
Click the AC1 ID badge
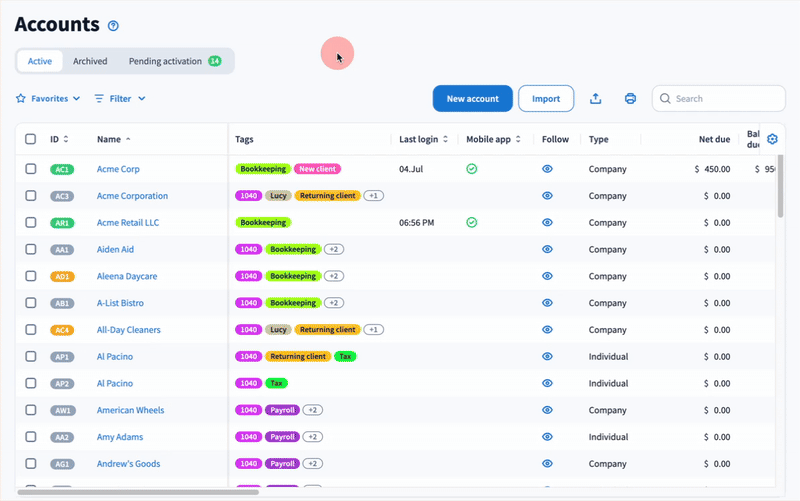pos(62,170)
